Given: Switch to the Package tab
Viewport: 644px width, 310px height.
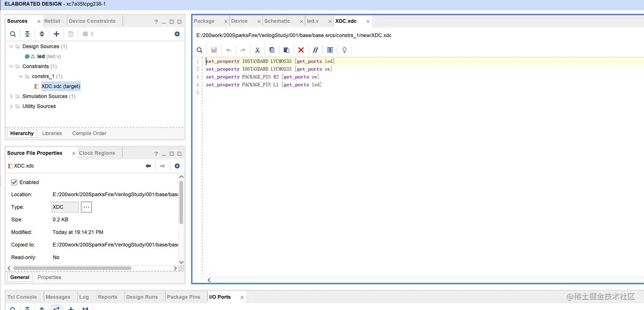Looking at the screenshot, I should [x=204, y=21].
